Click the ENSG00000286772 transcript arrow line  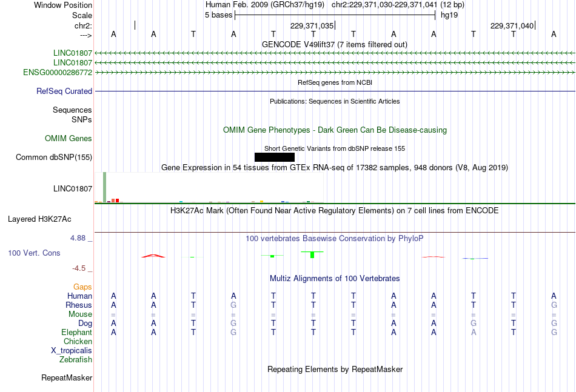tap(335, 73)
